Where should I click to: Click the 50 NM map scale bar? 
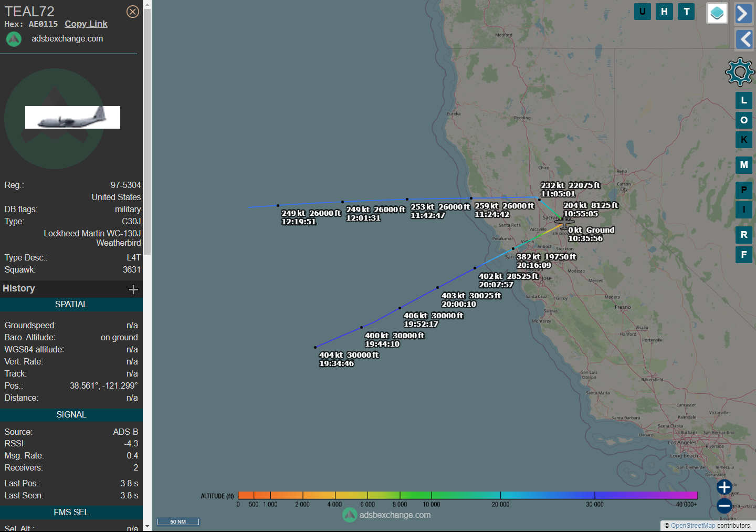178,521
